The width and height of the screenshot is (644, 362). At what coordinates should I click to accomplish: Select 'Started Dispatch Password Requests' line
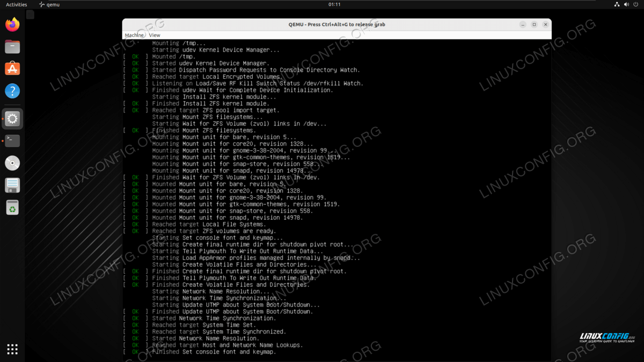click(256, 70)
